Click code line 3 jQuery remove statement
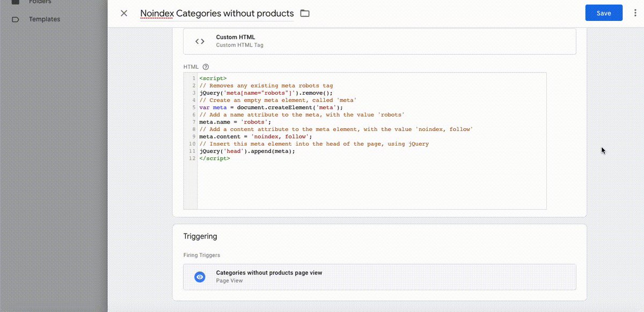644x312 pixels. pyautogui.click(x=266, y=93)
